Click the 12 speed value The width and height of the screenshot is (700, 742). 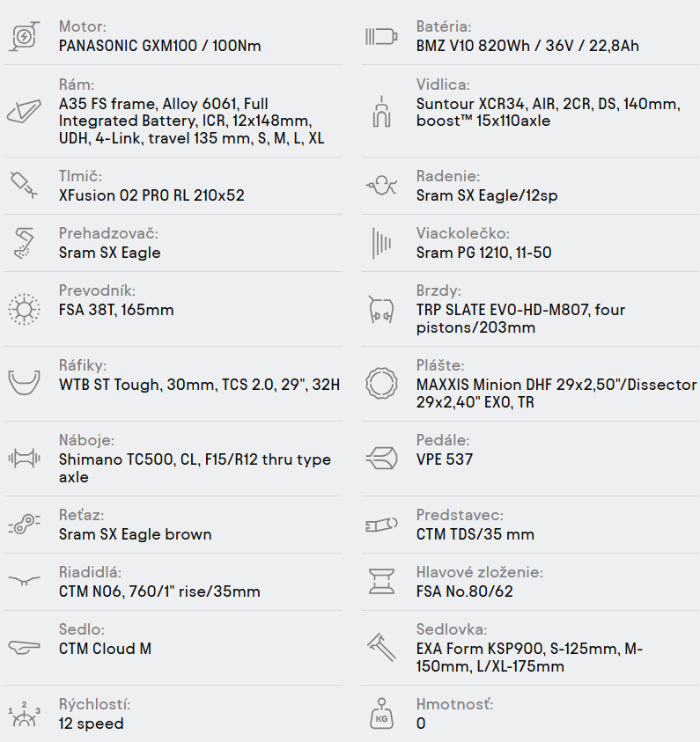point(91,724)
